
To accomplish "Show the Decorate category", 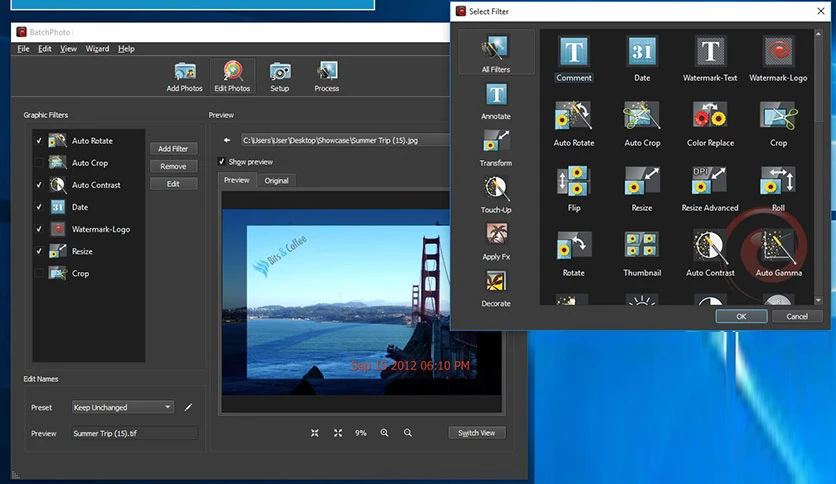I will coord(496,289).
